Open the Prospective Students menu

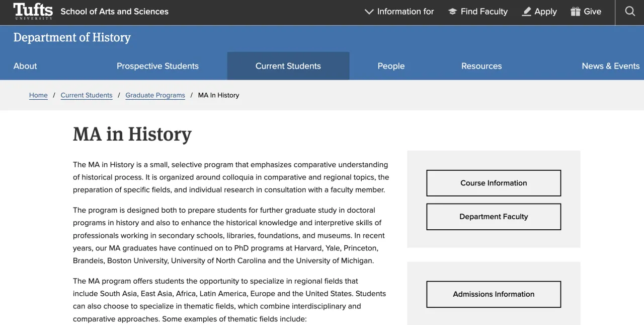click(157, 66)
